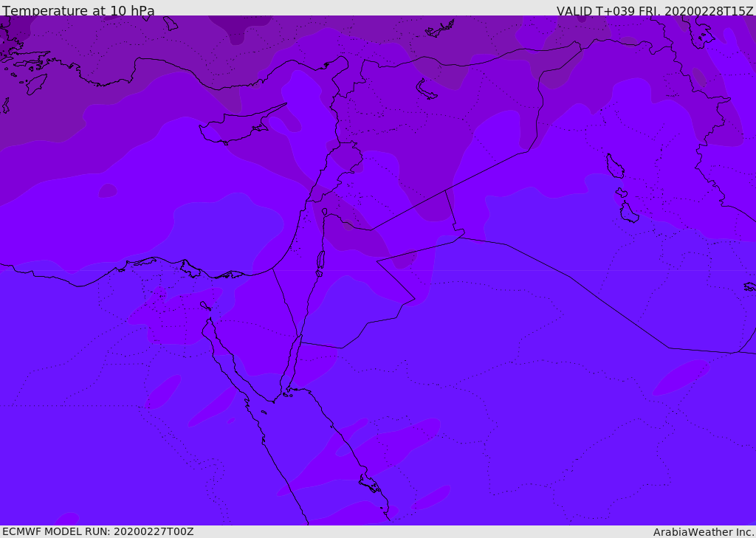Select the Dead Sea outline
Screen dimensions: 756x538
pos(320,261)
